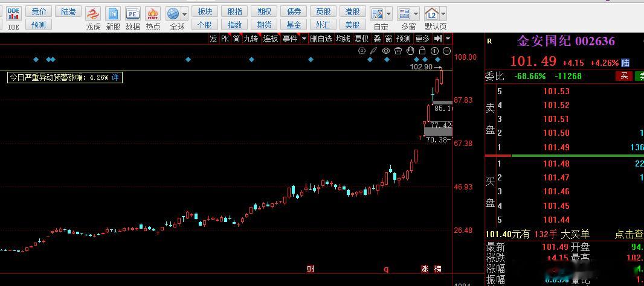Image resolution: width=644 pixels, height=286 pixels.
Task: Open chart settings gear icon
Action: click(x=362, y=51)
